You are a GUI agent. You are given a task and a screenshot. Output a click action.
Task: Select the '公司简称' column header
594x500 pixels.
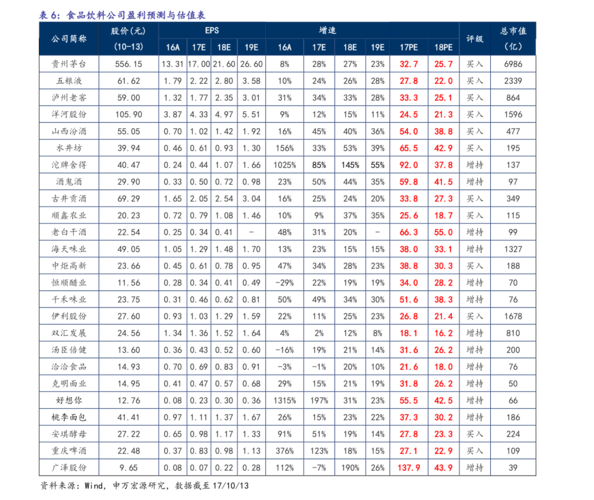coord(69,39)
